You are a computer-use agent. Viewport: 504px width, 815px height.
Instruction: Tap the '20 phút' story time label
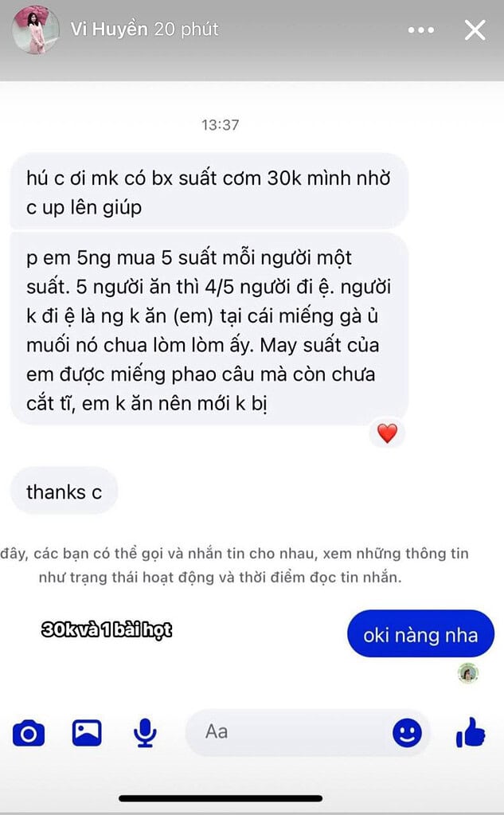point(186,29)
